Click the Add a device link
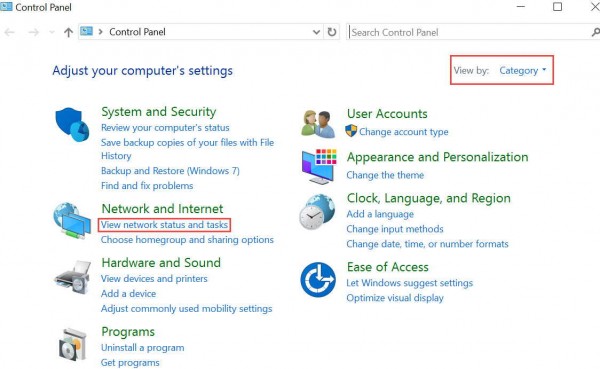The image size is (600, 369). [x=129, y=294]
